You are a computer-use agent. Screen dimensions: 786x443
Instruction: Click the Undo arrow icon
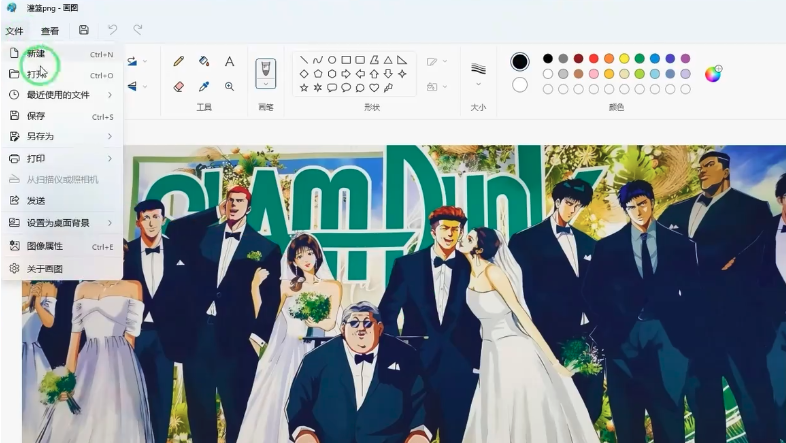pyautogui.click(x=112, y=30)
